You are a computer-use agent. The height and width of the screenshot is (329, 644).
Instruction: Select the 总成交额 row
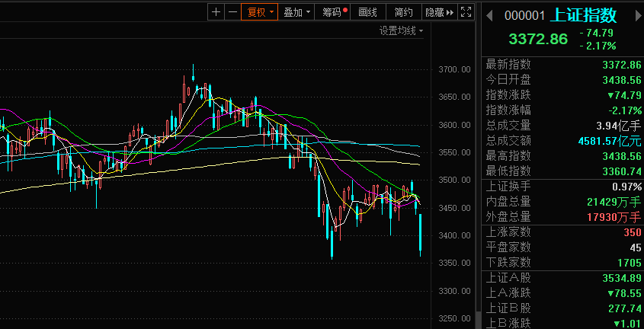click(x=562, y=140)
